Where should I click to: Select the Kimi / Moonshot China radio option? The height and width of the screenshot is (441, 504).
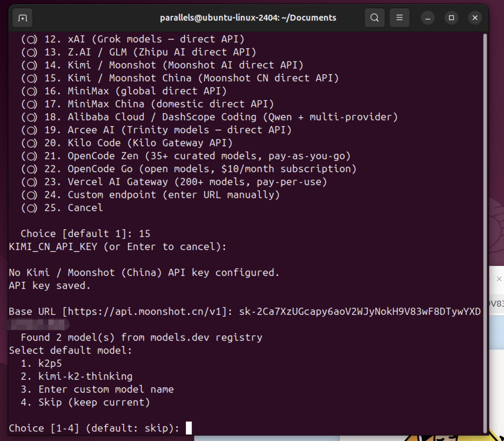(30, 78)
